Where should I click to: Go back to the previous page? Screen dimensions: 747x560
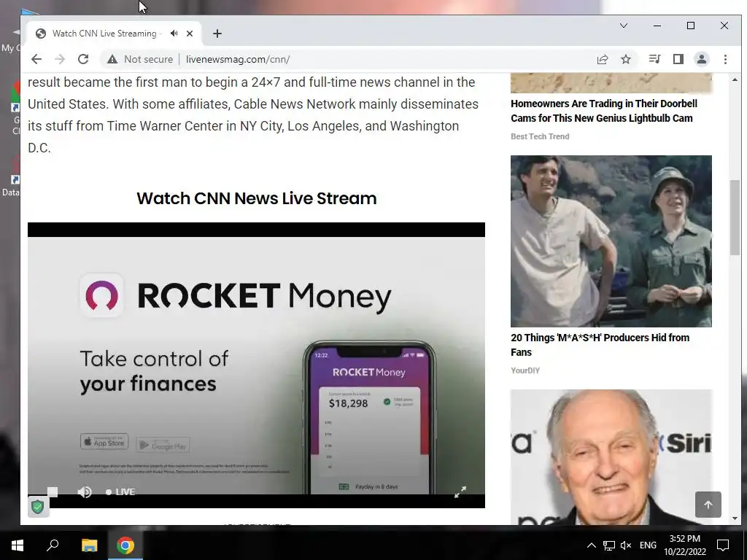click(x=36, y=59)
